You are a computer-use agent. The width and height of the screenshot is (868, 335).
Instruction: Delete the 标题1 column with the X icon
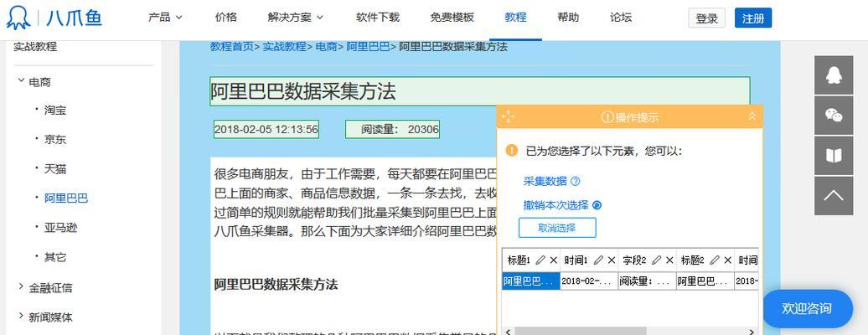[x=553, y=260]
